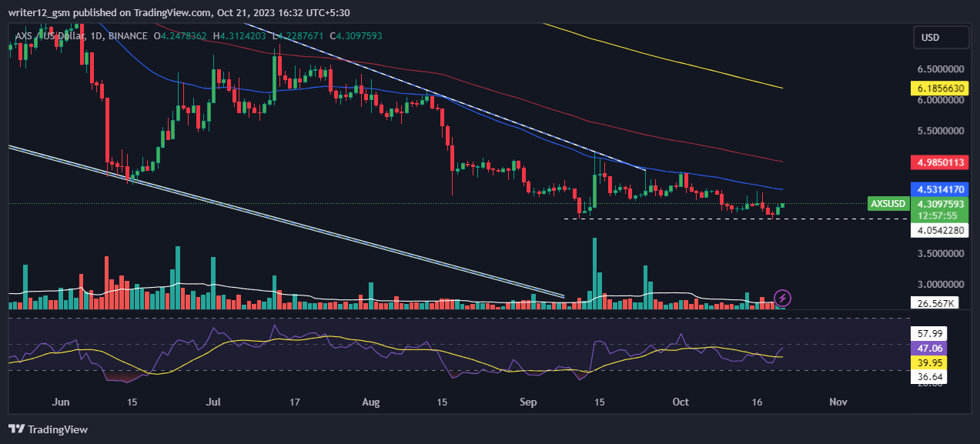The width and height of the screenshot is (980, 444).
Task: Click the RSI value 57.99 label
Action: (x=927, y=333)
